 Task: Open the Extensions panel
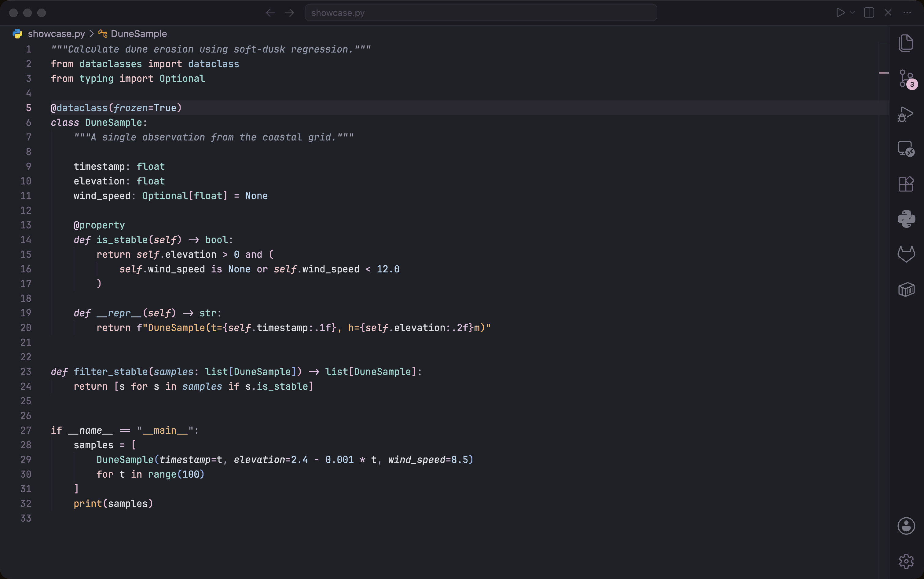pos(906,184)
